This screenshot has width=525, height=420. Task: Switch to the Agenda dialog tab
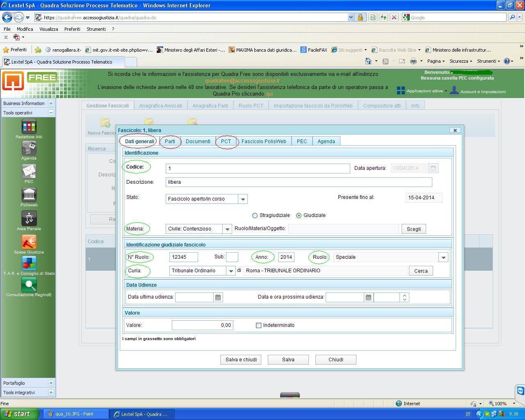pyautogui.click(x=326, y=141)
